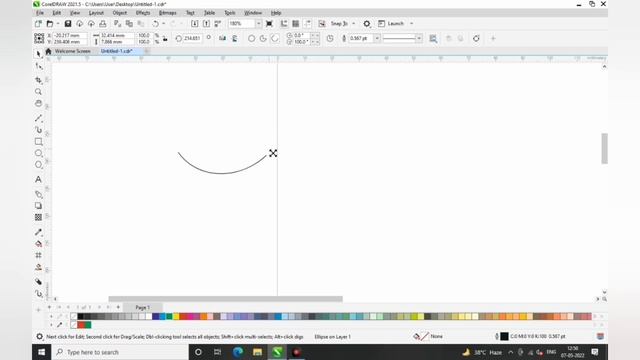Open Windows Start menu
The image size is (640, 360).
click(42, 352)
